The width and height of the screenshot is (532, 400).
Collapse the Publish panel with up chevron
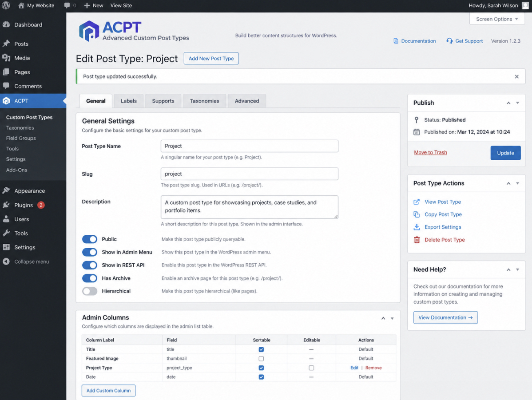click(x=508, y=103)
